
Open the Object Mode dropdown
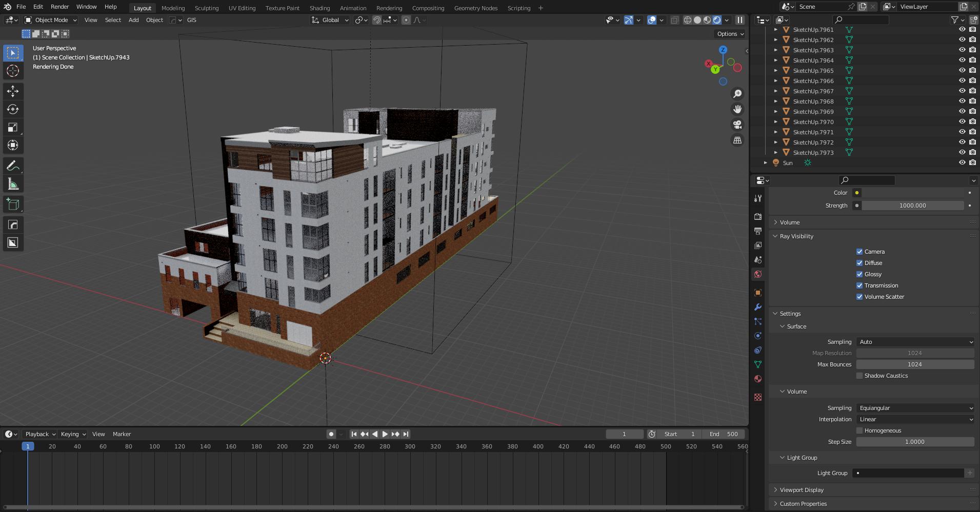(x=51, y=20)
